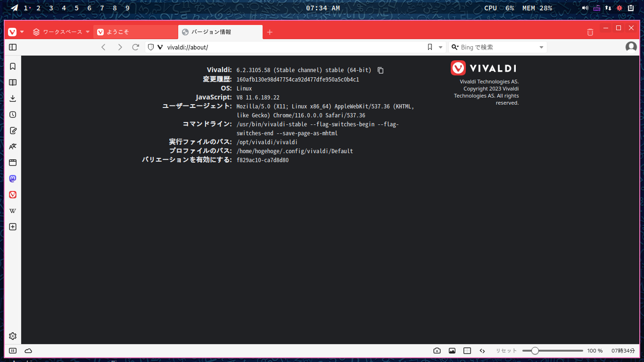Reload the current page
The height and width of the screenshot is (362, 644).
(136, 47)
